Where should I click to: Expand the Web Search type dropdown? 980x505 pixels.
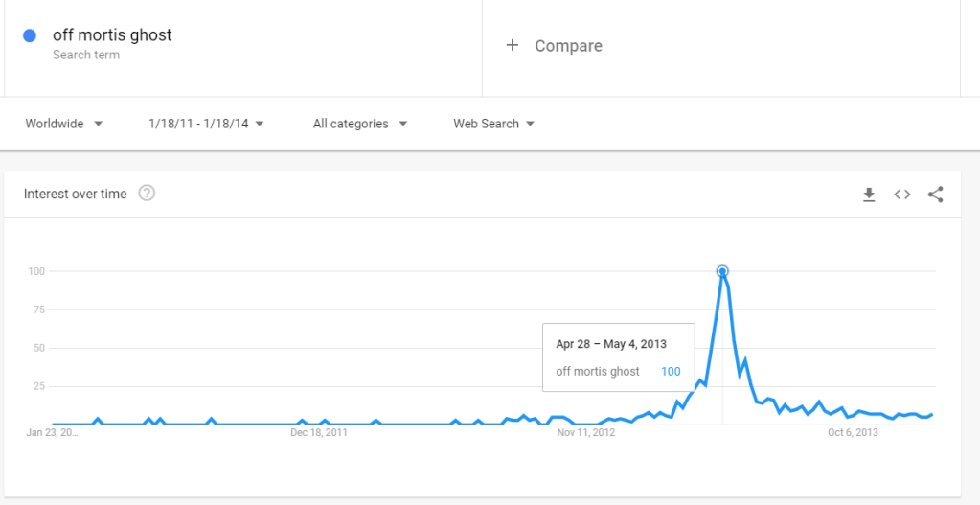[493, 124]
